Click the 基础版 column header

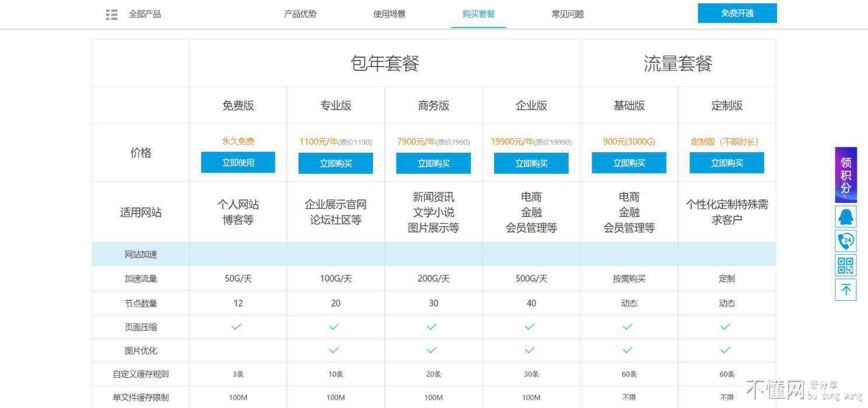coord(629,105)
